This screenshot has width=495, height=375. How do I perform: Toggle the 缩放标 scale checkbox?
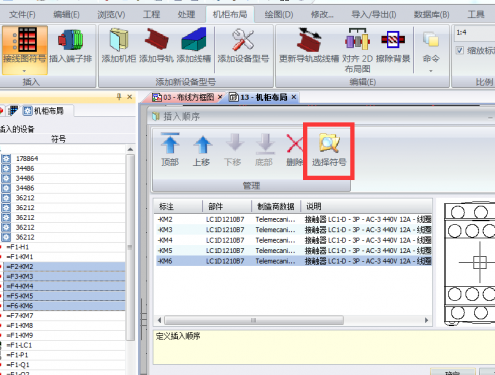(x=460, y=50)
